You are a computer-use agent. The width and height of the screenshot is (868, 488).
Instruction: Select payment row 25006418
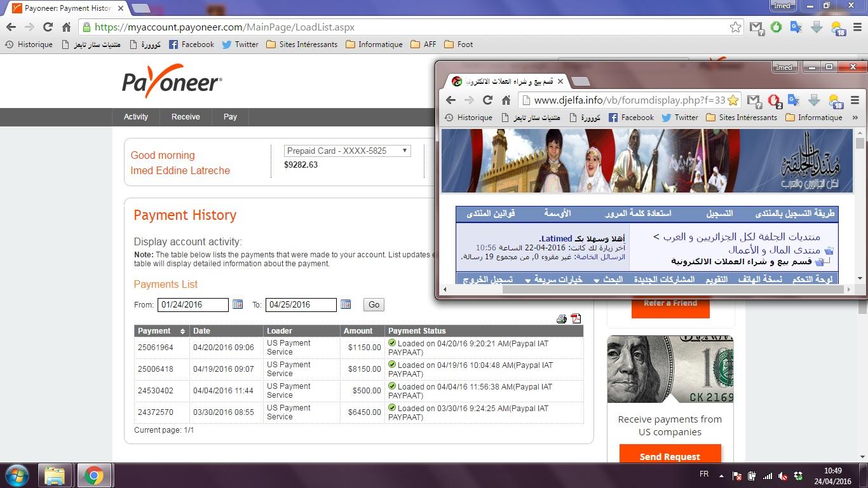point(358,369)
